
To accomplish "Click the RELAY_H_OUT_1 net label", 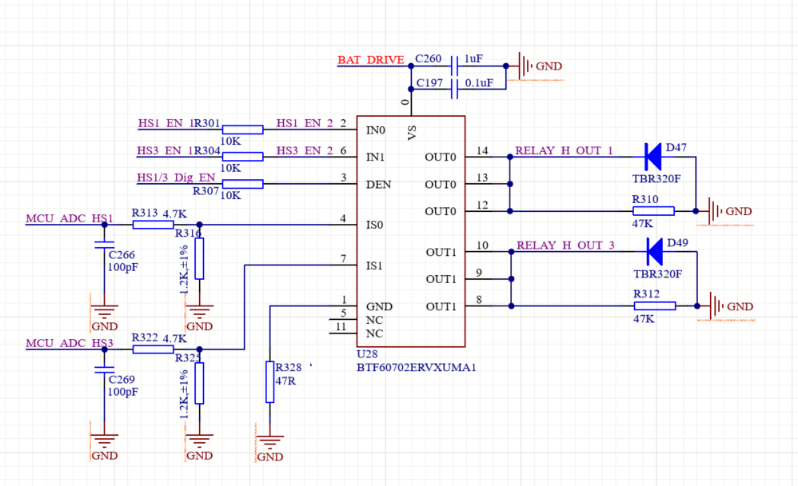I will click(564, 151).
